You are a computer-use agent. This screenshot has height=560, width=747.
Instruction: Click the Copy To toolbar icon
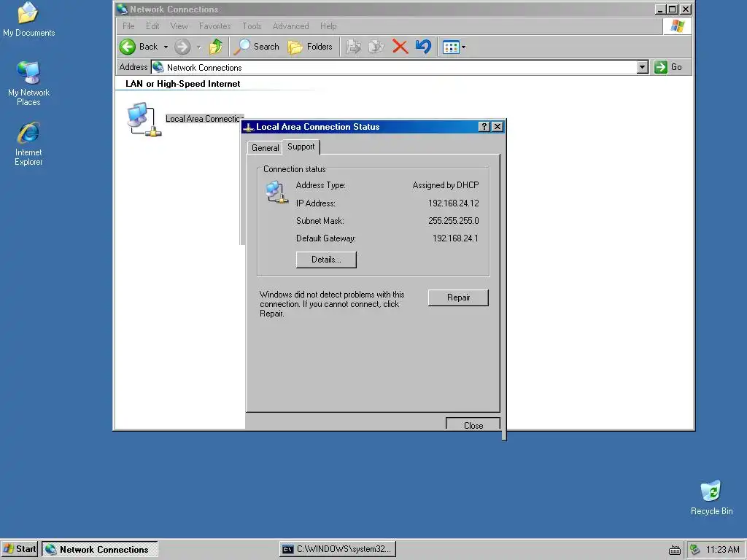click(376, 47)
